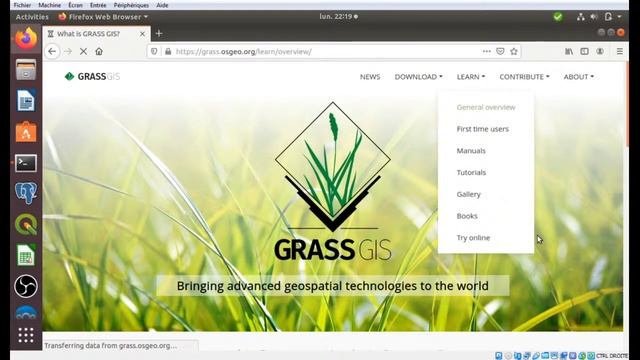Viewport: 640px width, 360px height.
Task: Launch QGIS from the dock
Action: 26,224
